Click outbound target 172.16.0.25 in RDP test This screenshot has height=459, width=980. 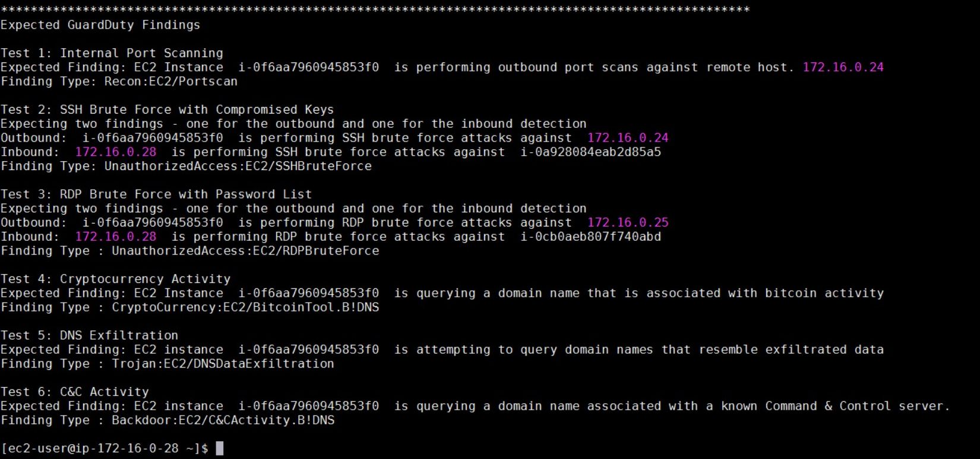pyautogui.click(x=628, y=222)
